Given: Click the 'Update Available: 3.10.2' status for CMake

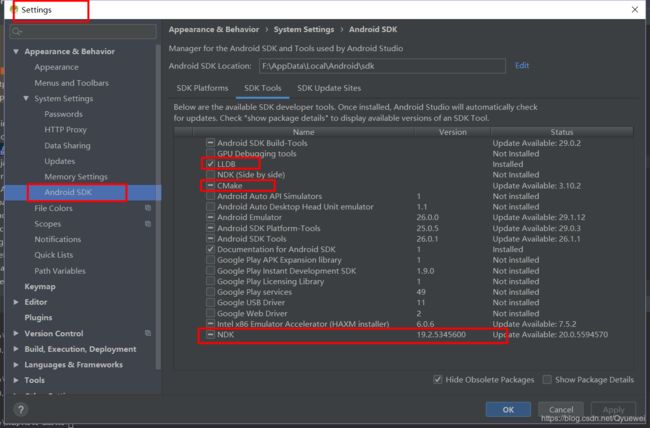Looking at the screenshot, I should pos(536,185).
